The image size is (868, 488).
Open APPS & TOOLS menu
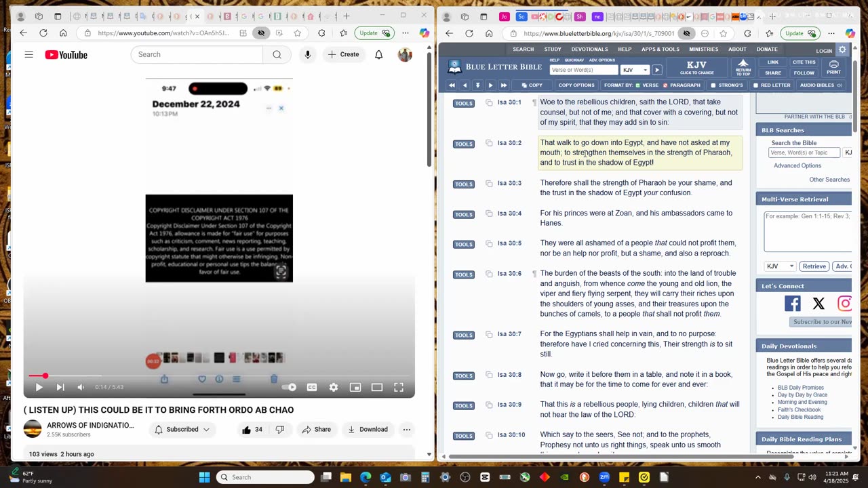[x=660, y=49]
